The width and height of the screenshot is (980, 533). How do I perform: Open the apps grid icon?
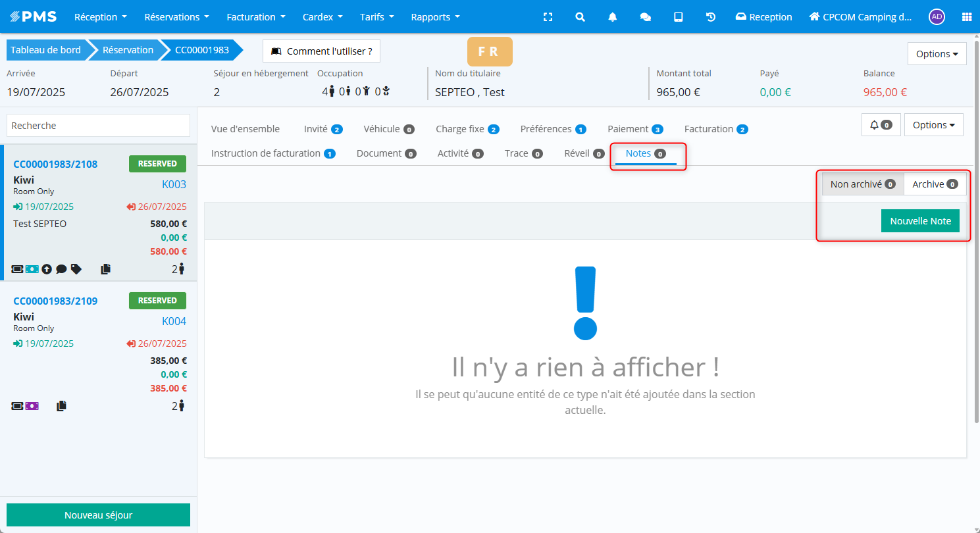pos(966,17)
